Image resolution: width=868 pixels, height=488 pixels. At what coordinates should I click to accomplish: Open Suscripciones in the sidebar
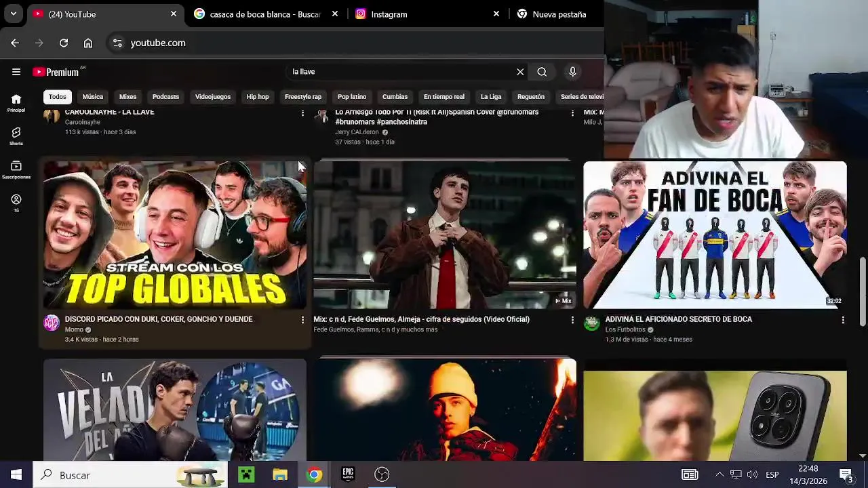[x=16, y=169]
